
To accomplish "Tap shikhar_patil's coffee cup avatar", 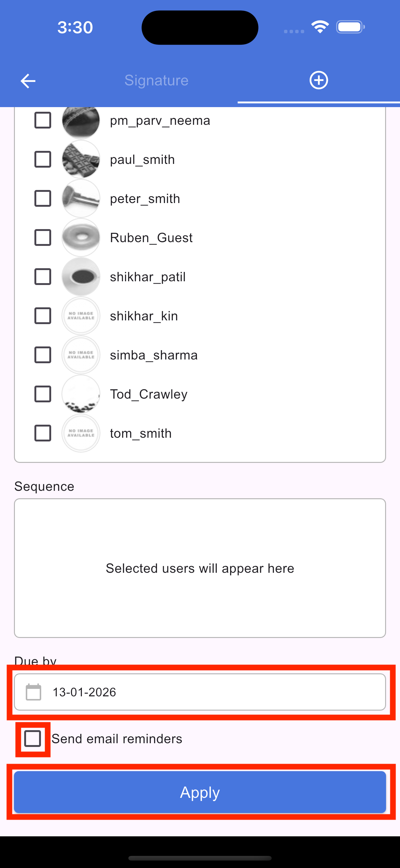I will (x=81, y=277).
